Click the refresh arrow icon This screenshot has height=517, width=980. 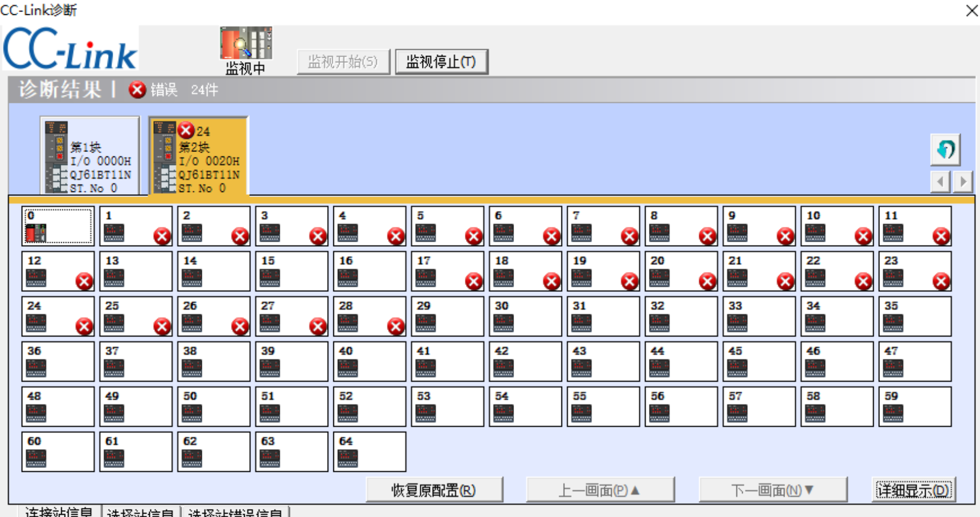coord(945,150)
